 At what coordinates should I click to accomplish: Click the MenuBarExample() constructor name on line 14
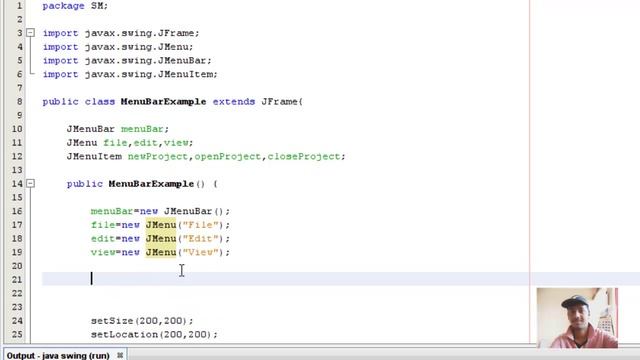point(151,184)
